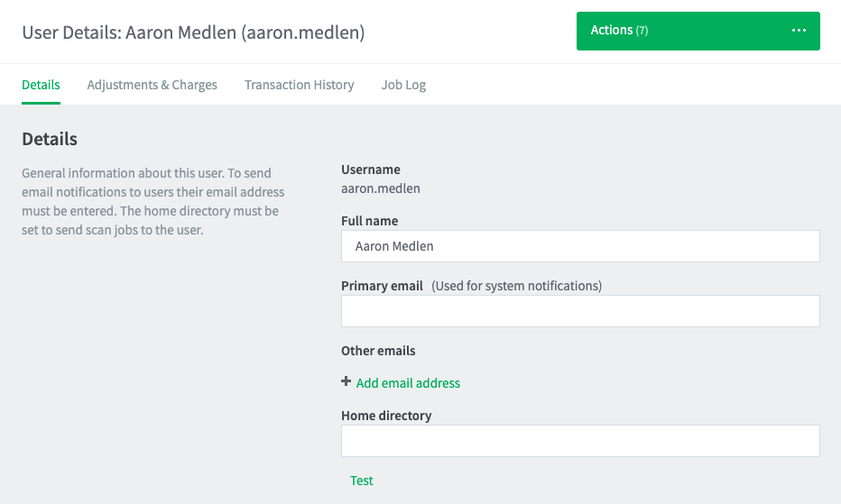The width and height of the screenshot is (841, 504).
Task: Click the Test link under Home directory
Action: point(362,481)
